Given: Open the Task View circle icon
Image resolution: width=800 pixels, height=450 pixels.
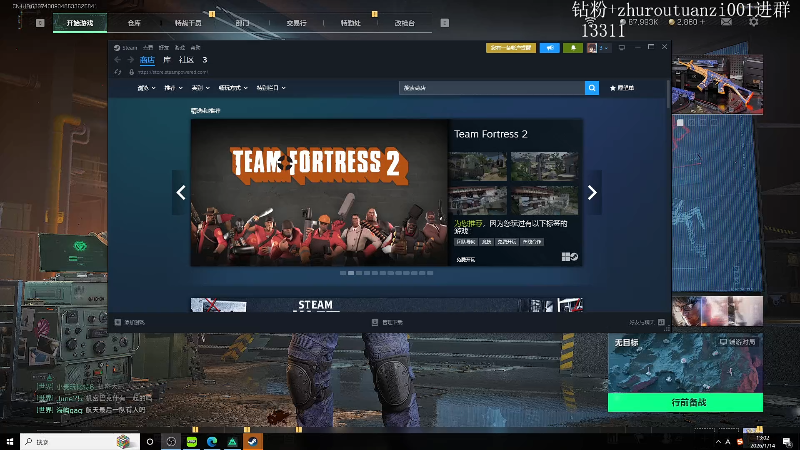Looking at the screenshot, I should [150, 441].
